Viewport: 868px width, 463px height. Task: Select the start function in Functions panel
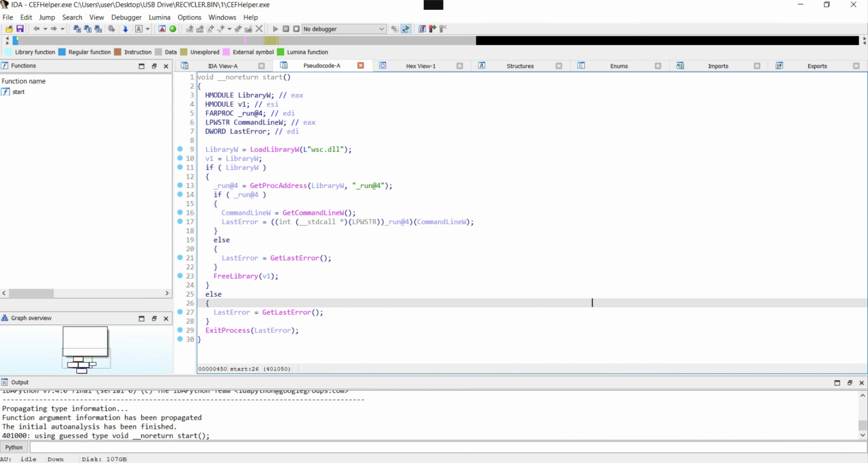19,92
